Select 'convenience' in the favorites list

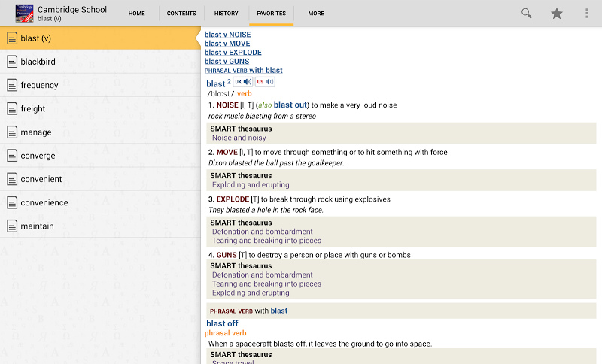100,202
